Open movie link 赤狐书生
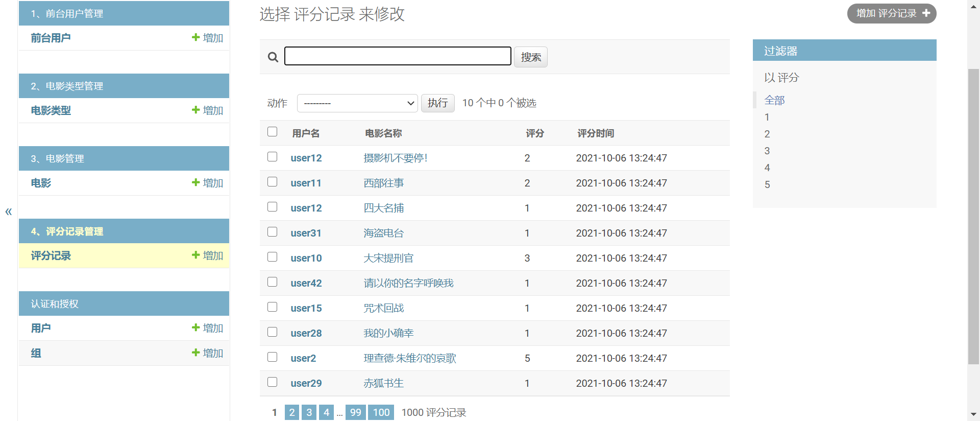This screenshot has width=980, height=421. coord(383,383)
